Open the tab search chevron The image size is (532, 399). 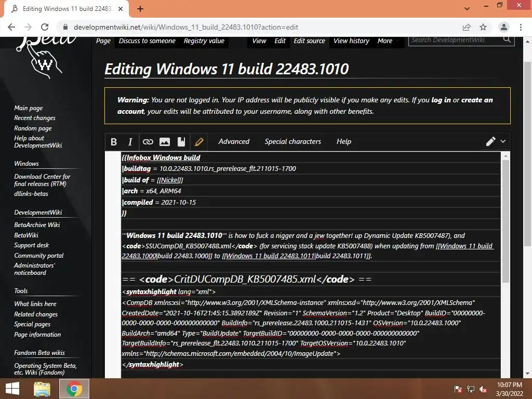[467, 9]
